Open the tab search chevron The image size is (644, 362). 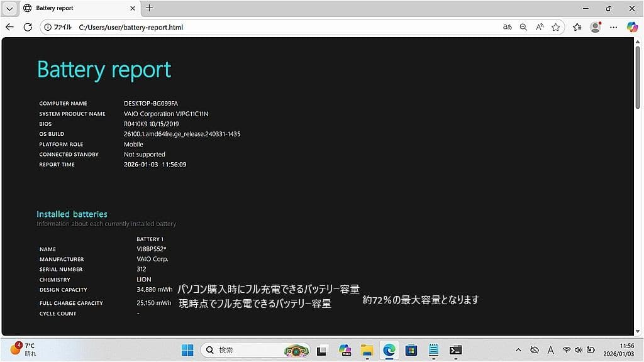click(8, 8)
